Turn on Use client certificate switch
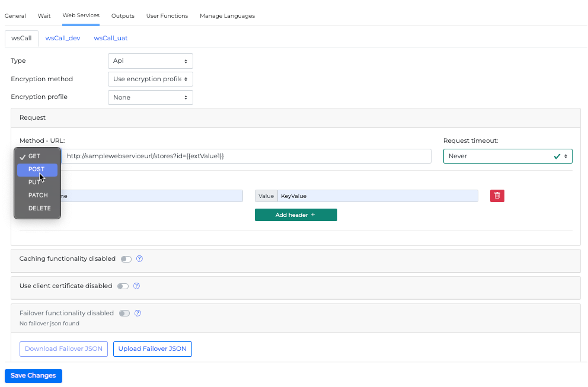This screenshot has height=387, width=588. [123, 286]
